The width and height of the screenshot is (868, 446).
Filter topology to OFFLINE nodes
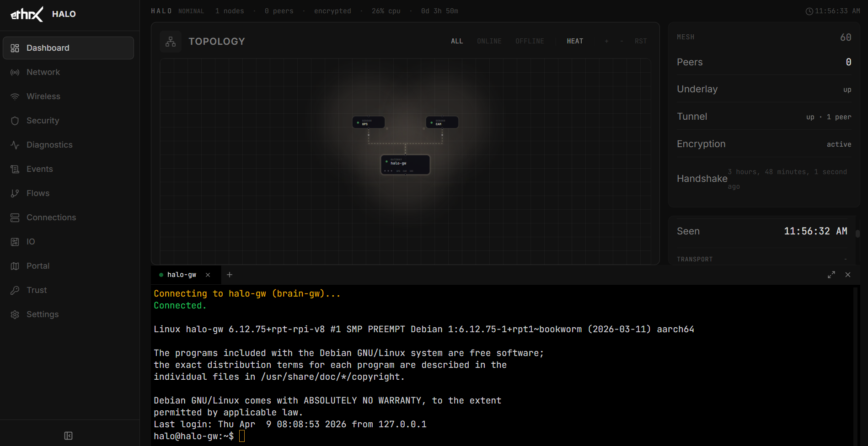(530, 41)
